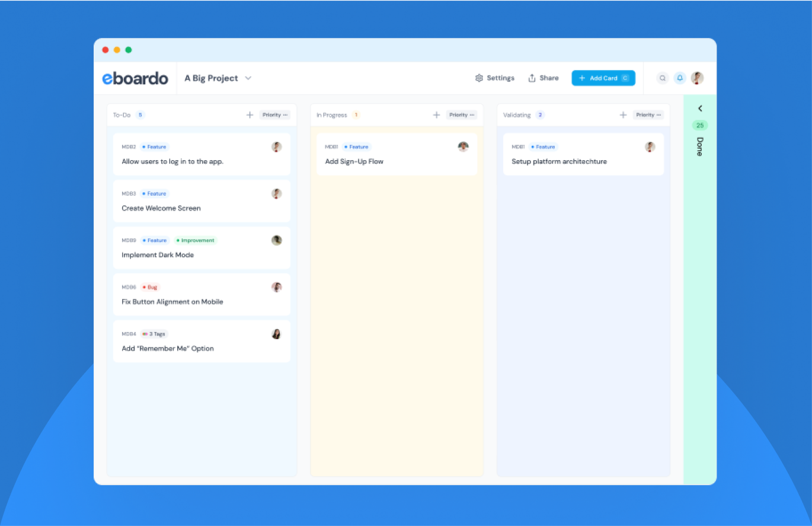Image resolution: width=812 pixels, height=526 pixels.
Task: Open card Add "Remember Me" Option
Action: coord(202,342)
